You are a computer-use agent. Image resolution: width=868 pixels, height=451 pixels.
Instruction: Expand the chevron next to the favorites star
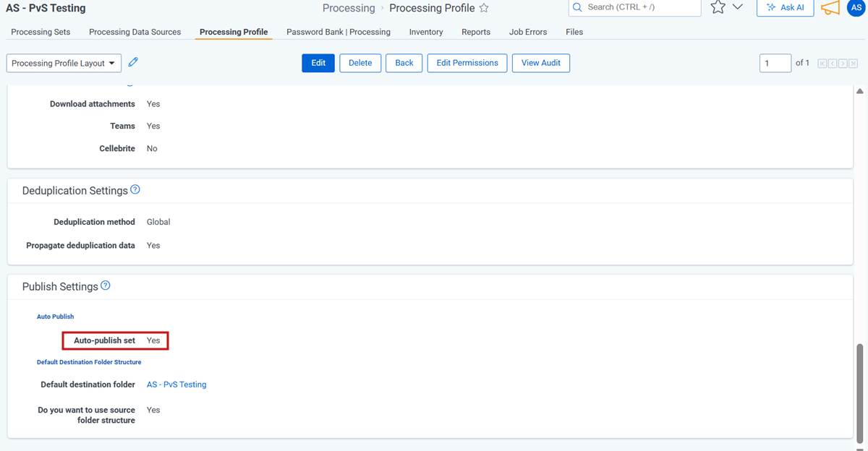(738, 7)
